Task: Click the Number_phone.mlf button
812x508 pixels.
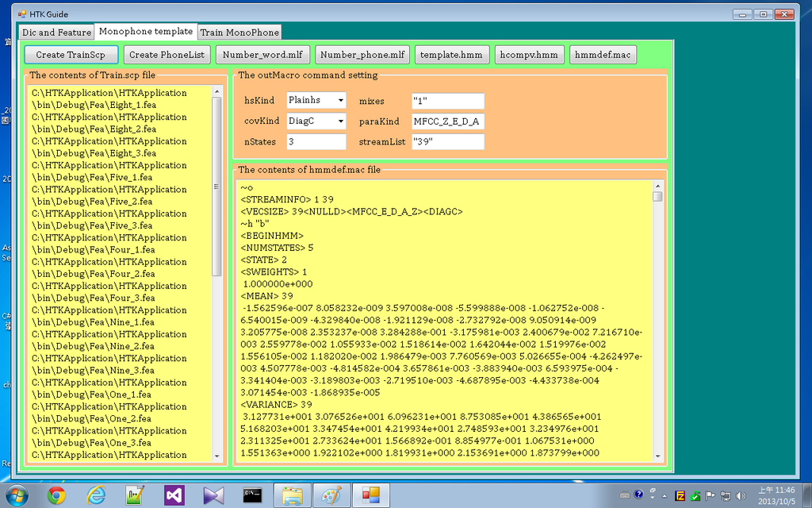Action: 362,55
